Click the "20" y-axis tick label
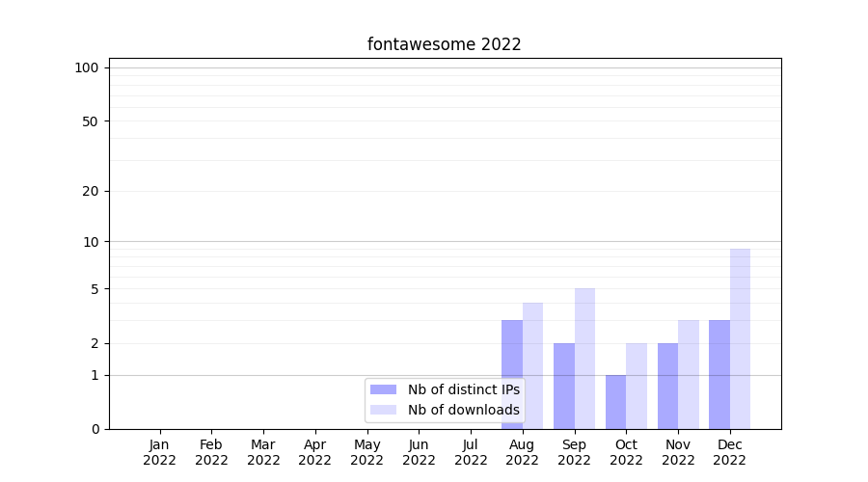The height and width of the screenshot is (482, 868). click(91, 191)
